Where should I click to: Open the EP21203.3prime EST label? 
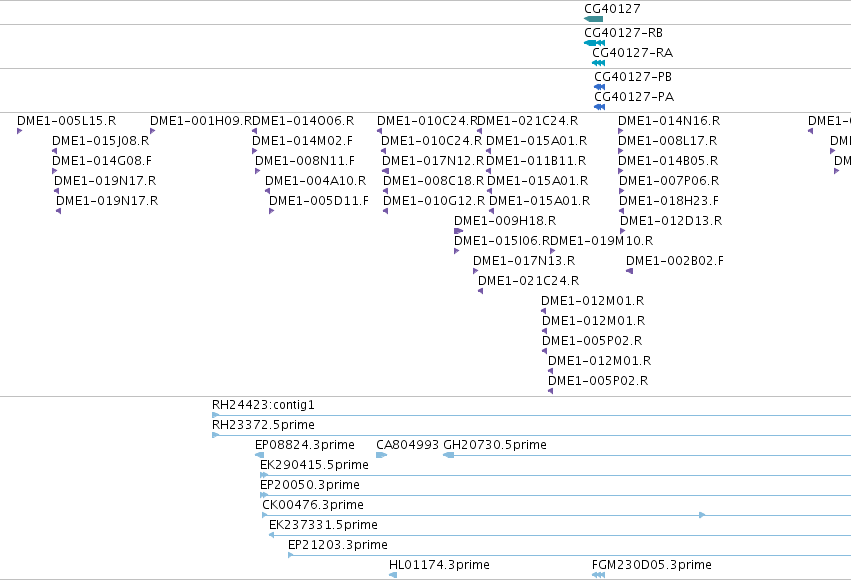pos(338,545)
